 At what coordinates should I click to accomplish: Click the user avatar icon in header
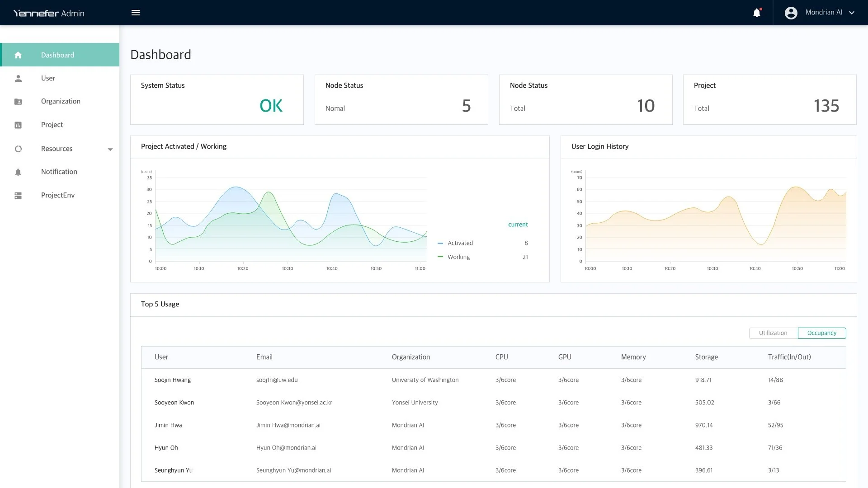[x=791, y=13]
